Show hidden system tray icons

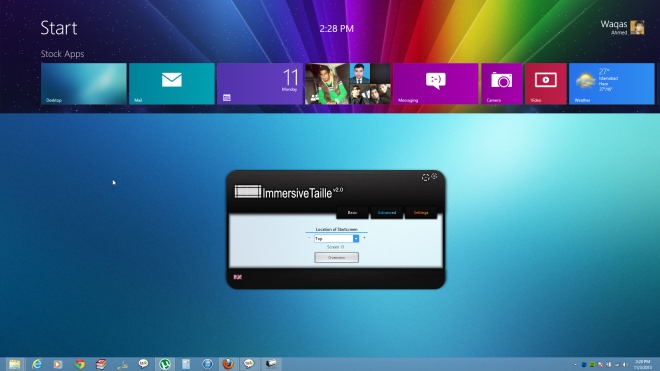click(575, 365)
